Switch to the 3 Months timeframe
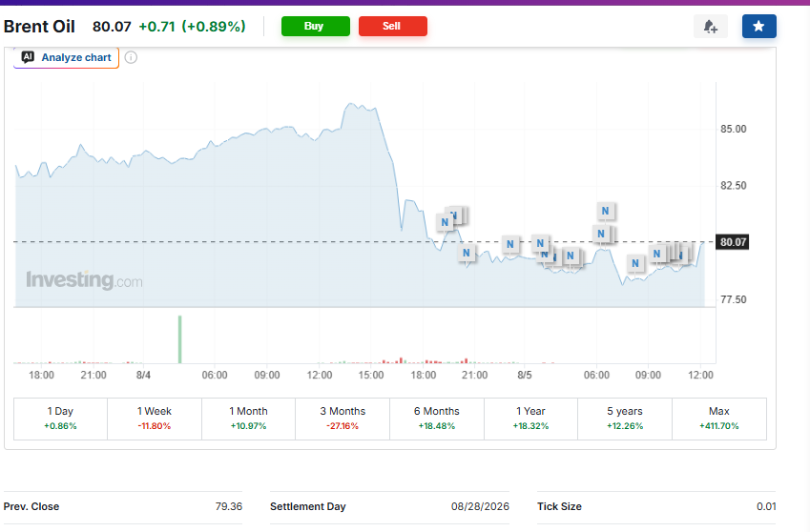This screenshot has height=532, width=810. point(343,419)
